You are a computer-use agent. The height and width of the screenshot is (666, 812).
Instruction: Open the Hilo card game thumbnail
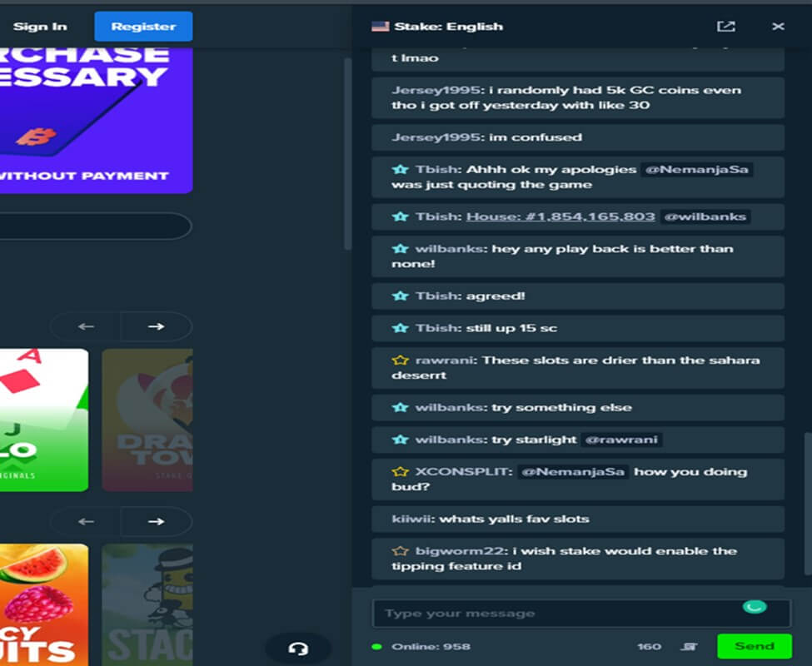(x=44, y=420)
